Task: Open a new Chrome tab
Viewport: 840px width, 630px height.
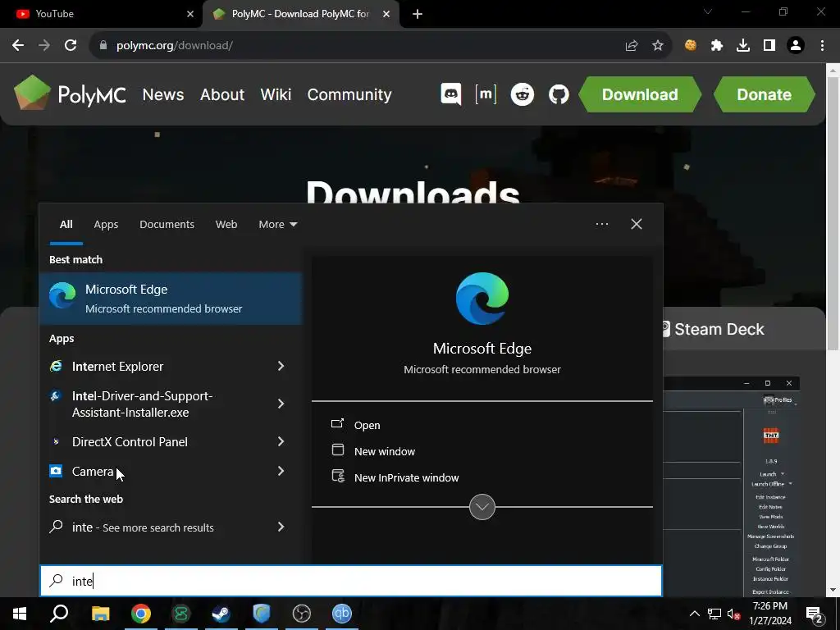Action: point(418,14)
